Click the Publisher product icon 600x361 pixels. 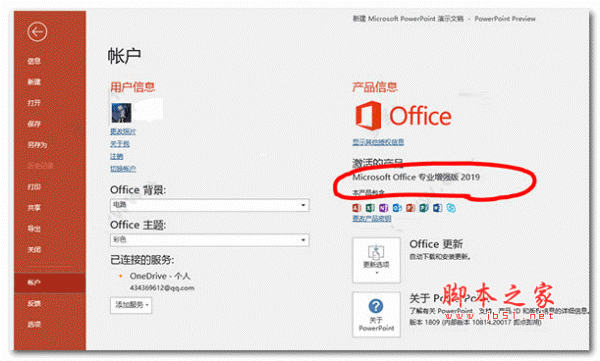pyautogui.click(x=424, y=207)
